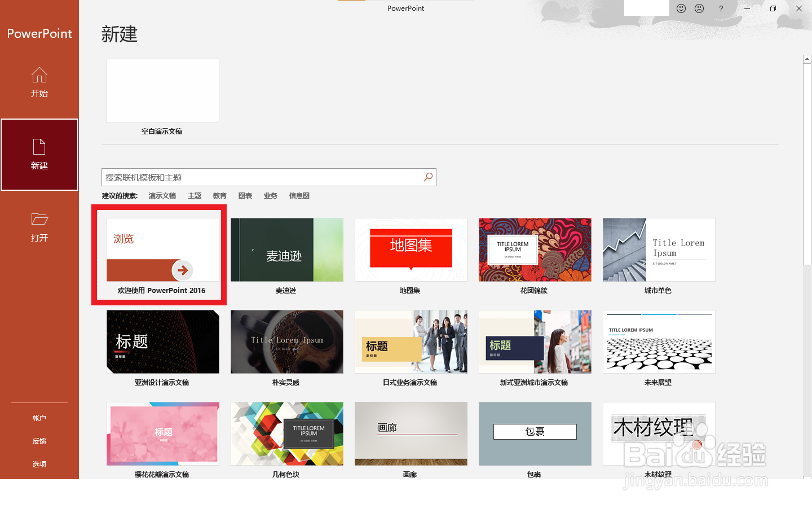Send a smile feedback face icon
Viewport: 812px width, 508px height.
click(681, 8)
